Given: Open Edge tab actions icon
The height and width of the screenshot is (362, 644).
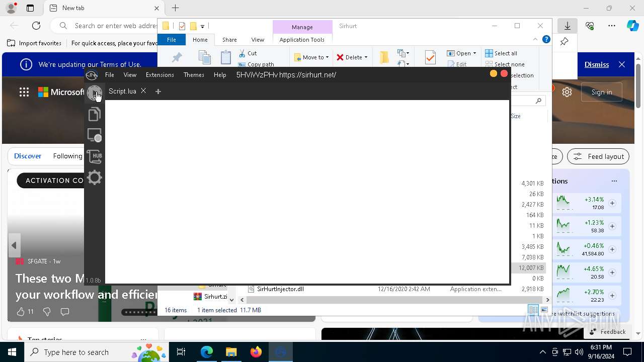Looking at the screenshot, I should tap(30, 8).
